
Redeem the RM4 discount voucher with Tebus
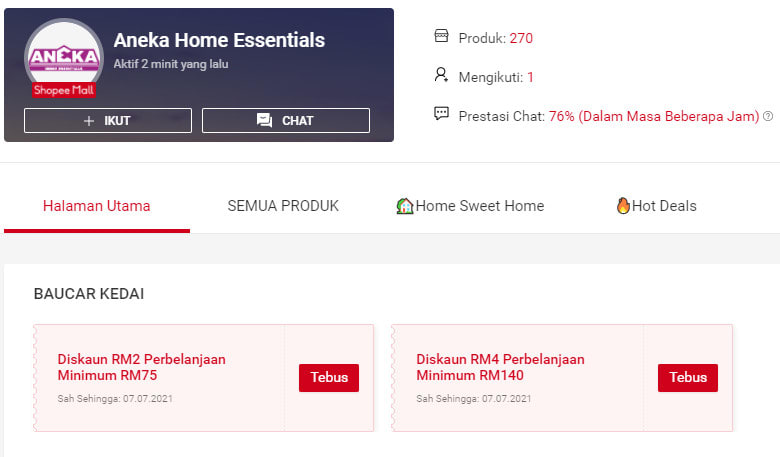(x=688, y=377)
